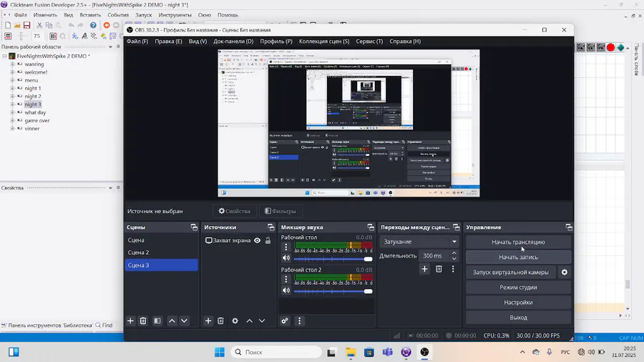Click Режим студии button

(518, 288)
